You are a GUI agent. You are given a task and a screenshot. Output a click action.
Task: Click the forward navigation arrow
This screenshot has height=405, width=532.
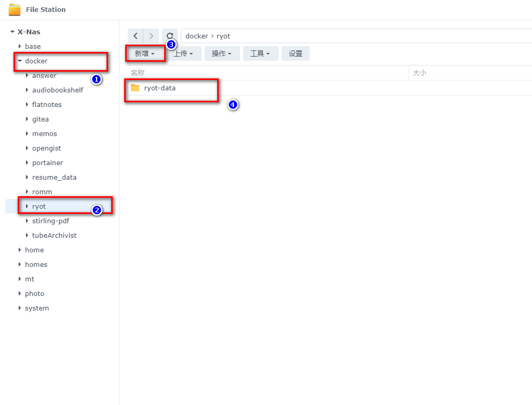(x=151, y=36)
